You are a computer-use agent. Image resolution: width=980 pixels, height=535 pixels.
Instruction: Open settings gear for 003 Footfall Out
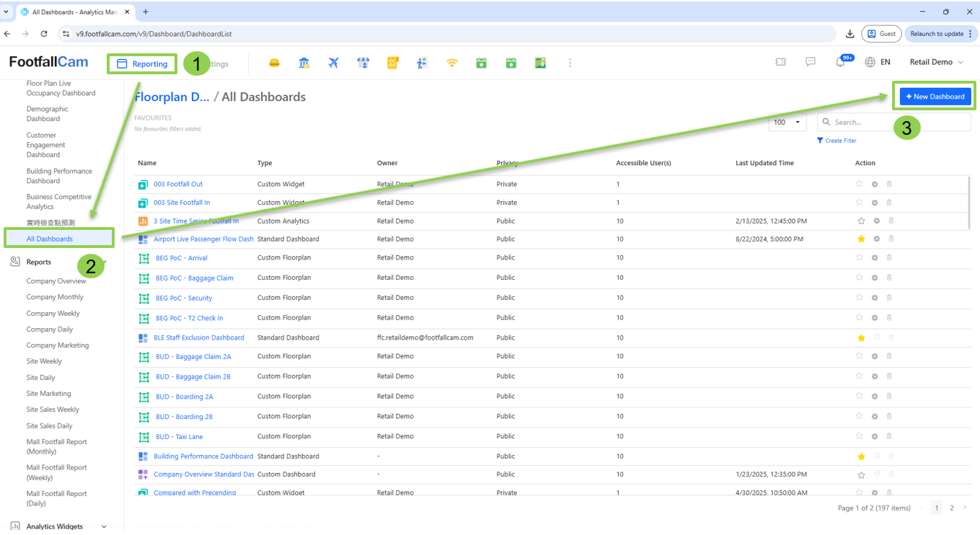tap(875, 184)
